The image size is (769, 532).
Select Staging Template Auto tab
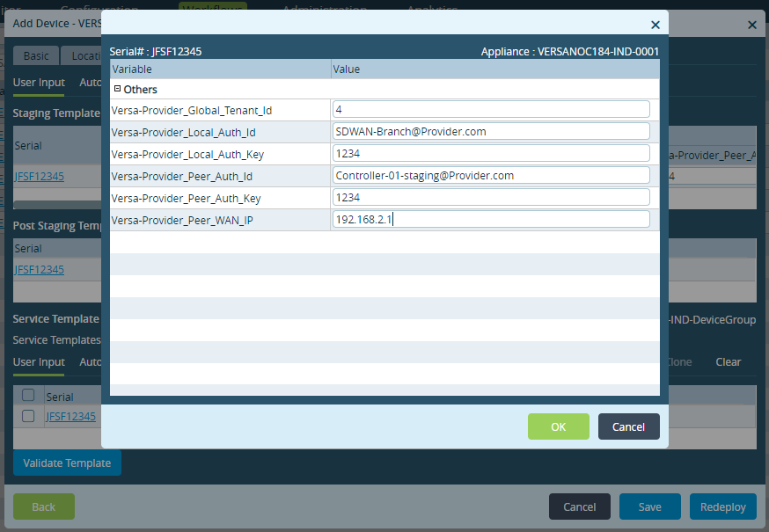click(x=91, y=83)
